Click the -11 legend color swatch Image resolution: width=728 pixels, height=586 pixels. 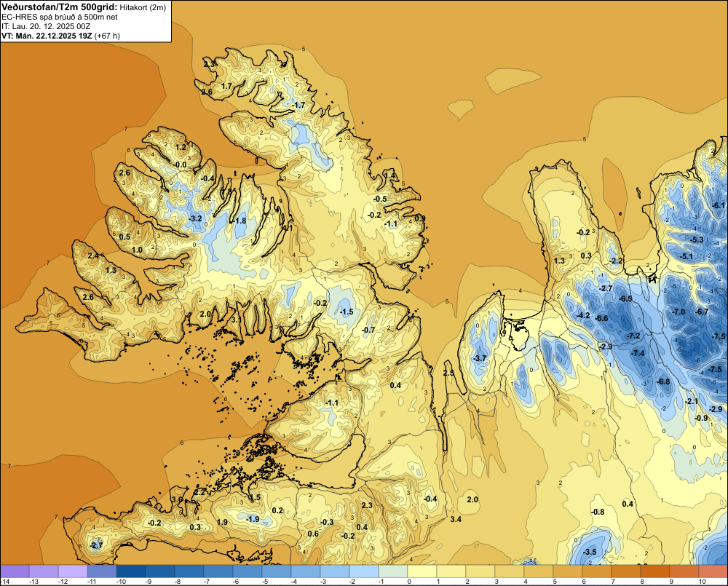pyautogui.click(x=102, y=571)
